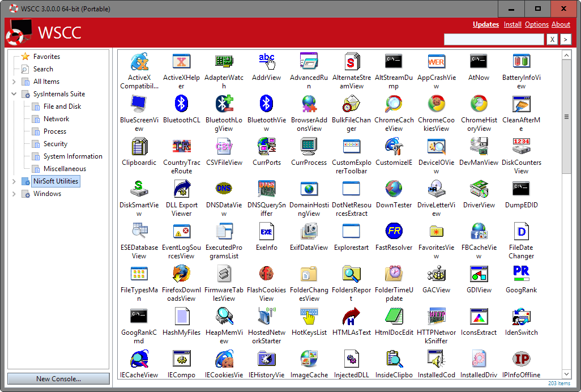Open IECacheView tool
The height and width of the screenshot is (392, 581).
pyautogui.click(x=139, y=359)
